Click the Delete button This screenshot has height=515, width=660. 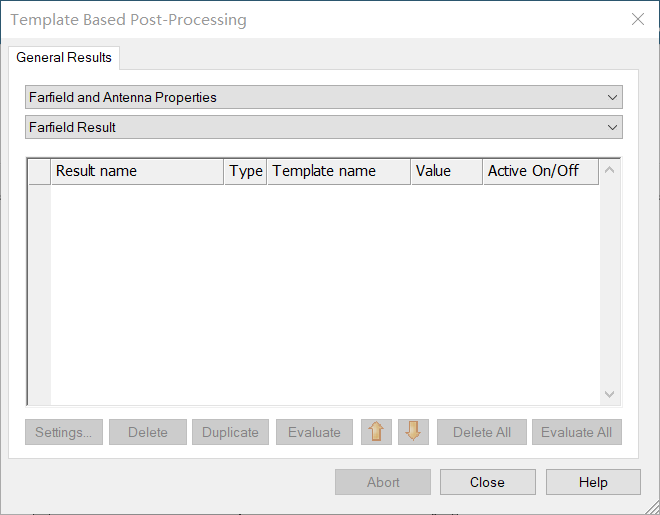[x=148, y=432]
